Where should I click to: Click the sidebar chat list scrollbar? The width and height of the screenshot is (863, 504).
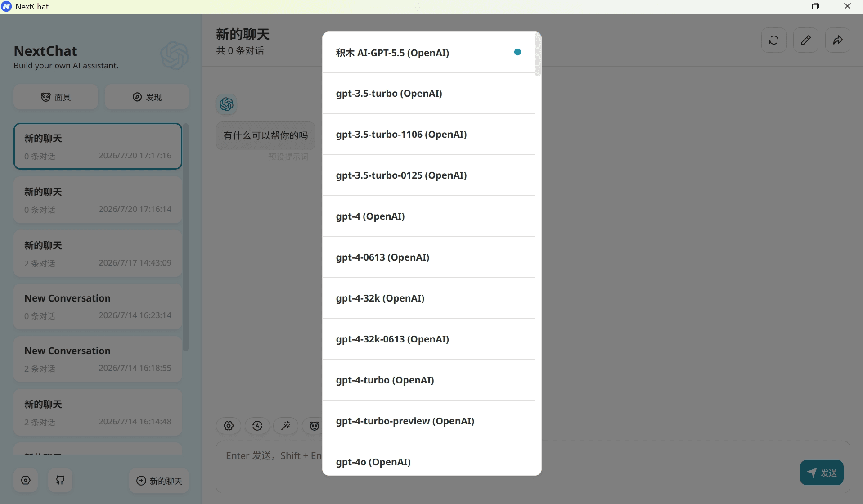185,237
